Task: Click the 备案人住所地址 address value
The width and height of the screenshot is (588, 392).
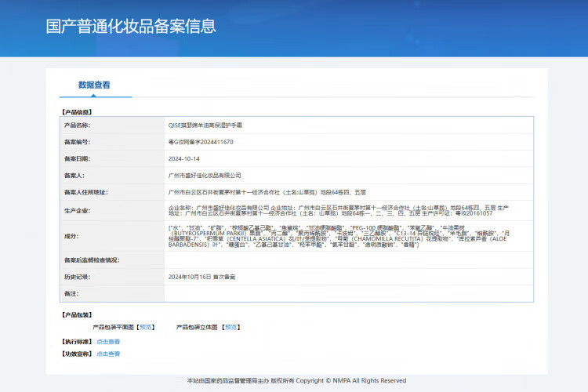Action: [267, 192]
